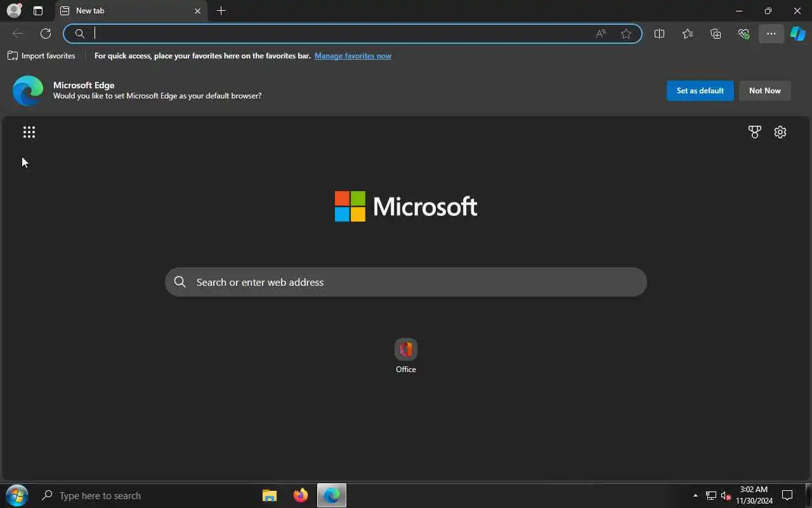This screenshot has height=508, width=812.
Task: Open the Favorites hub icon
Action: click(688, 34)
